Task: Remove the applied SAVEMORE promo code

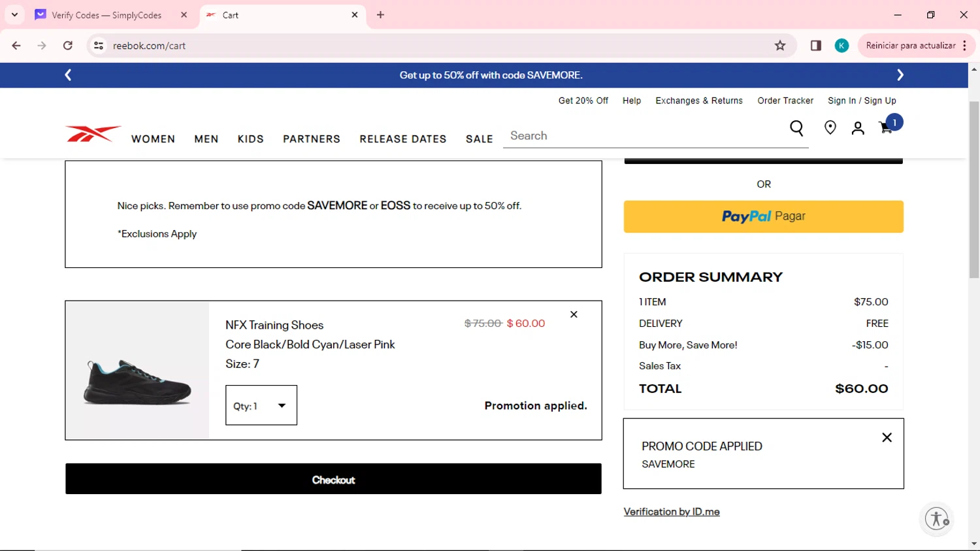Action: (x=887, y=437)
